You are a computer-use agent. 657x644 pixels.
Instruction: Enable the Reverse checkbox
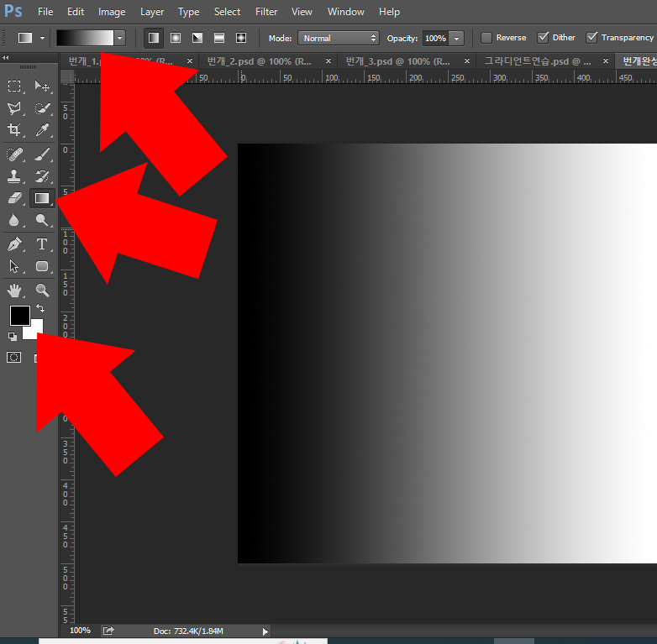(x=486, y=38)
